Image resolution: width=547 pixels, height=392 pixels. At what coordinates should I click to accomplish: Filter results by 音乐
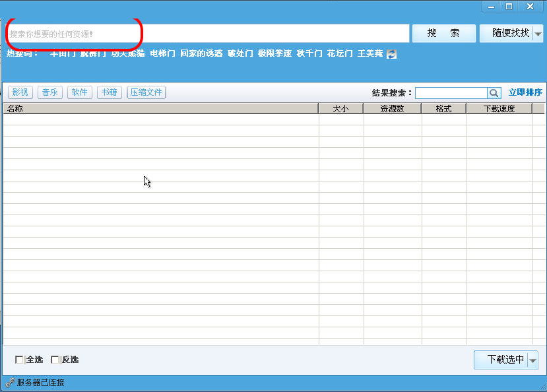click(x=50, y=92)
